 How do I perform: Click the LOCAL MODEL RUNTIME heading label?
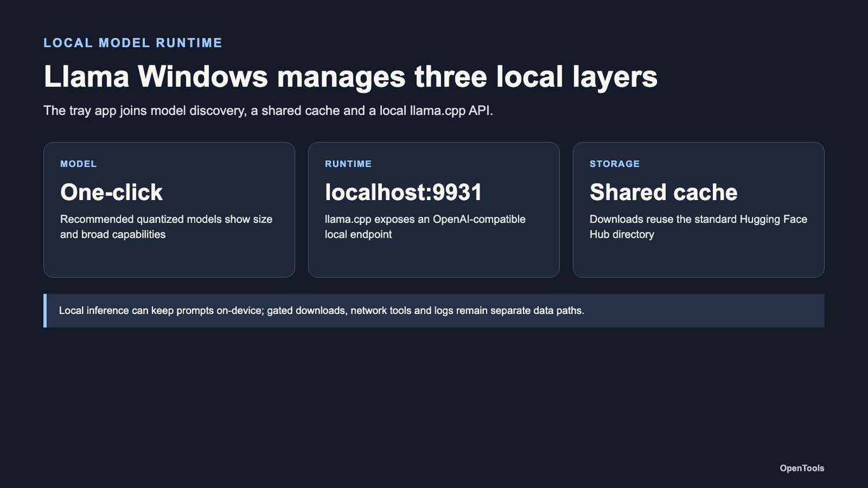click(133, 43)
